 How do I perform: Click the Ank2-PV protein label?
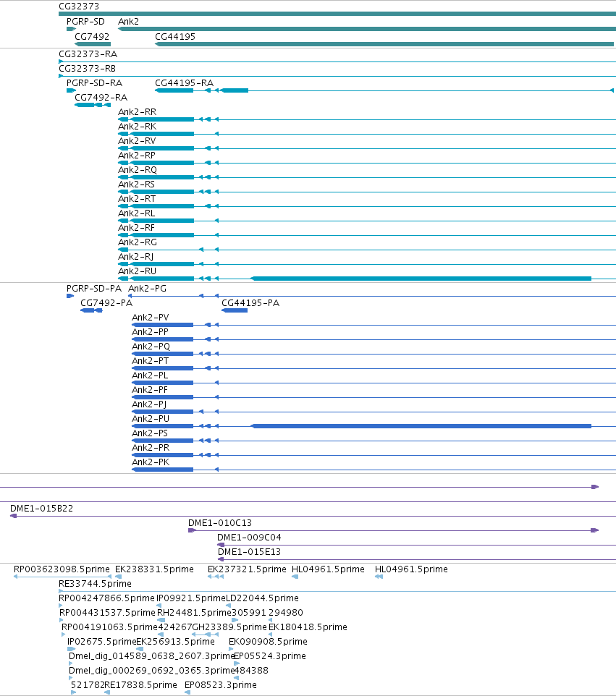click(x=151, y=318)
